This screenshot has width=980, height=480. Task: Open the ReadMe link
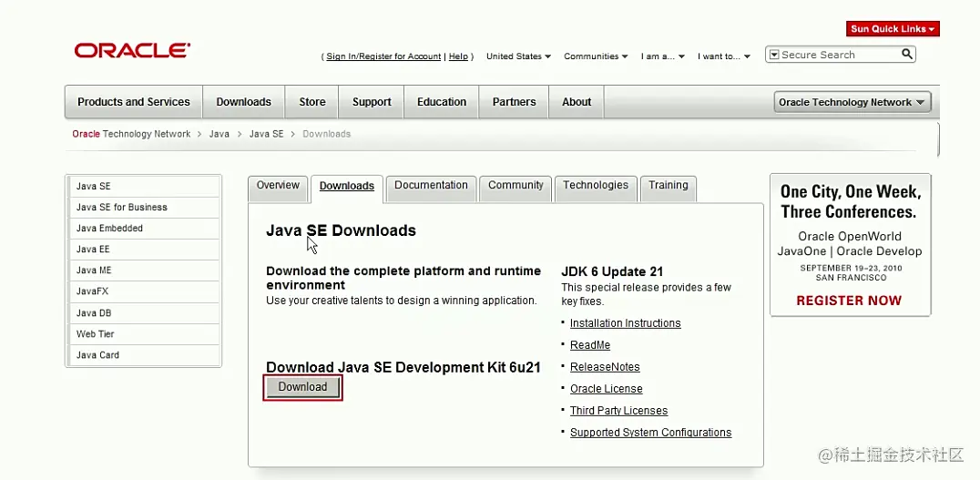[x=590, y=345]
